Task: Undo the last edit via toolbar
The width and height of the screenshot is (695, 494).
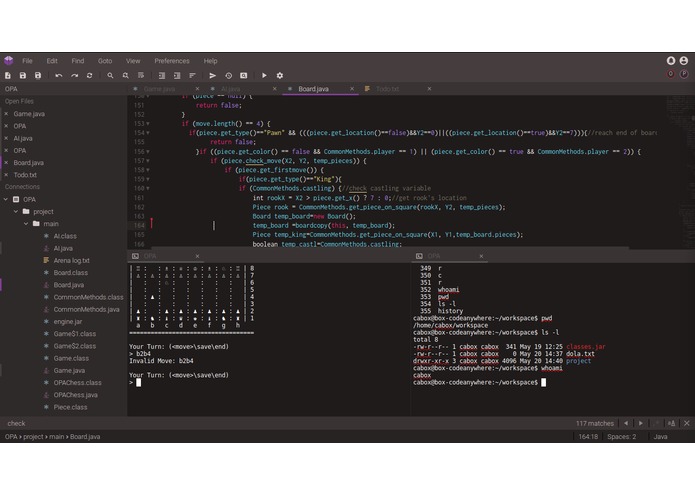Action: 59,75
